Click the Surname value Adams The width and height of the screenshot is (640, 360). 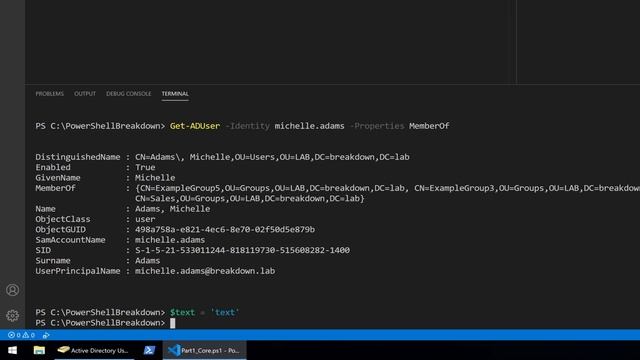pos(148,261)
